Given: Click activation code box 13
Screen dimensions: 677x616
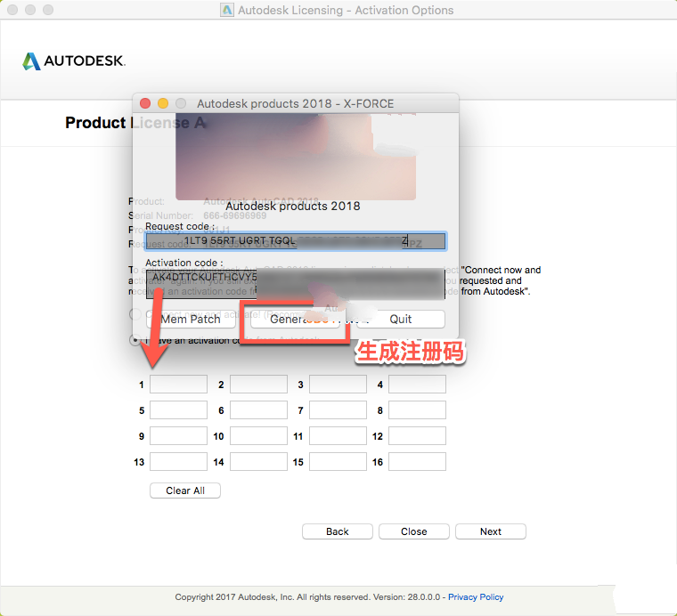Looking at the screenshot, I should (x=178, y=462).
